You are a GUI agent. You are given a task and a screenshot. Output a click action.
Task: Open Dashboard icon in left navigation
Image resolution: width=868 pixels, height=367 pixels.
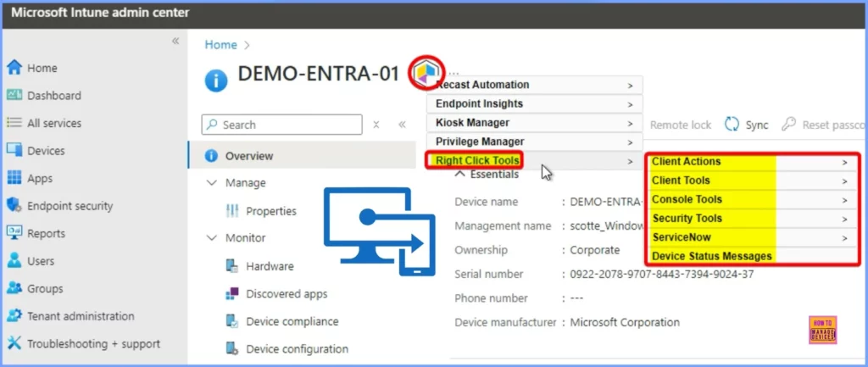14,96
